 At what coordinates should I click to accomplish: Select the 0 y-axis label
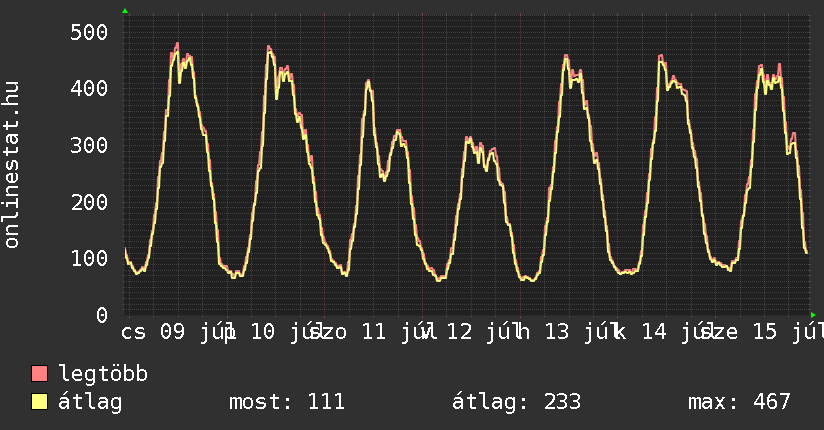tap(102, 315)
